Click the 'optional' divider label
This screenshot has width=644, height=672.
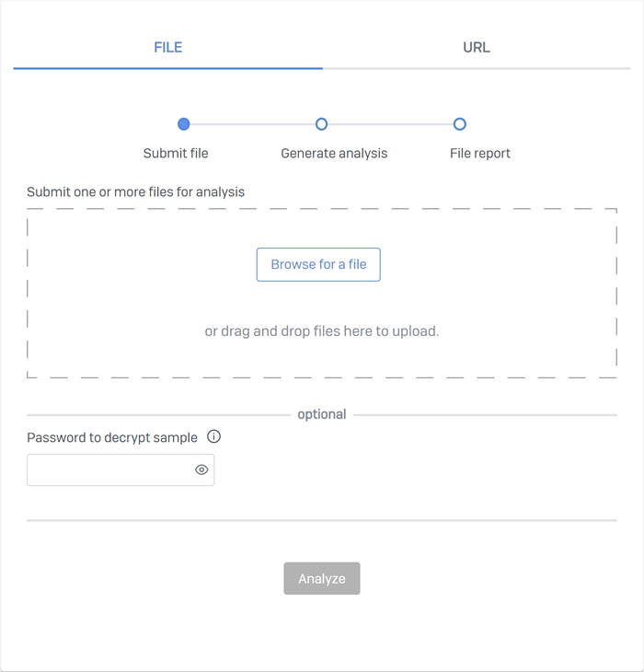(321, 414)
